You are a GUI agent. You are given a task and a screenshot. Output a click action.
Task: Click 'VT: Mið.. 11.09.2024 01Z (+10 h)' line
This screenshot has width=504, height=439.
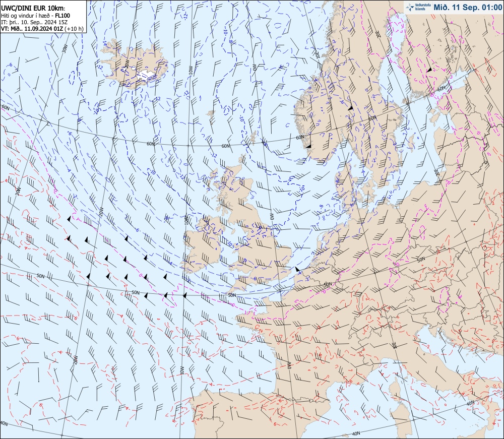tap(42, 29)
